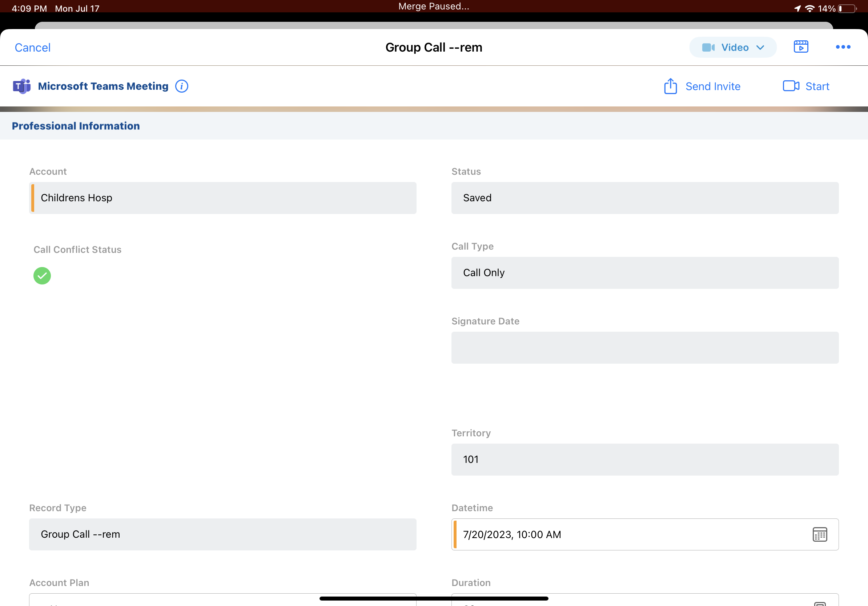Click the Send Invite link
868x606 pixels.
[713, 86]
